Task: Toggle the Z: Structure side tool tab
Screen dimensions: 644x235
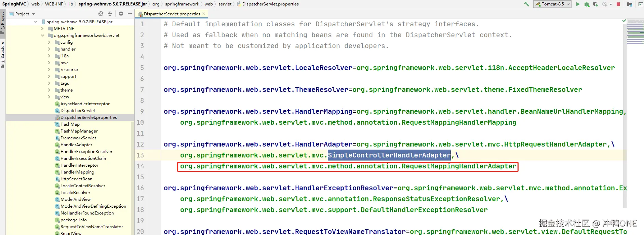Action: tap(3, 55)
